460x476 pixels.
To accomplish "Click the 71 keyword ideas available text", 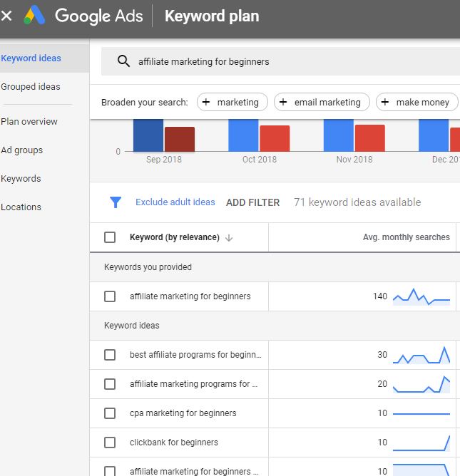I will 357,202.
